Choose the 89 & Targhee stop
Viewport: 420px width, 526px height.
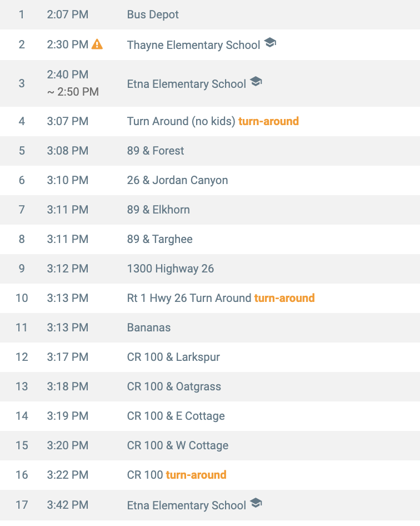click(160, 239)
